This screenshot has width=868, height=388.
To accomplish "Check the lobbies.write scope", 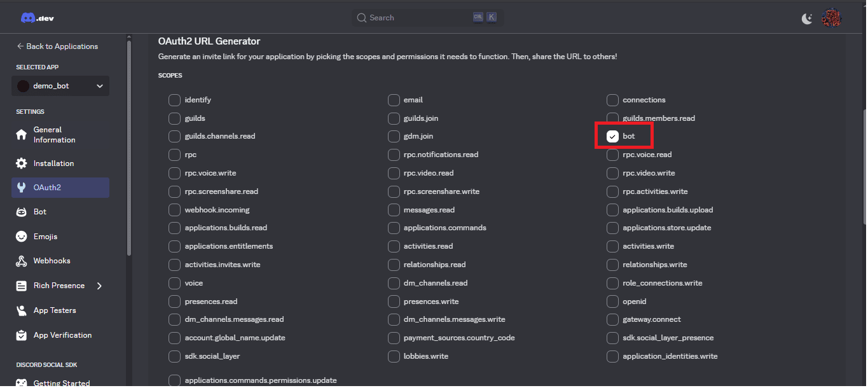I will (x=394, y=356).
